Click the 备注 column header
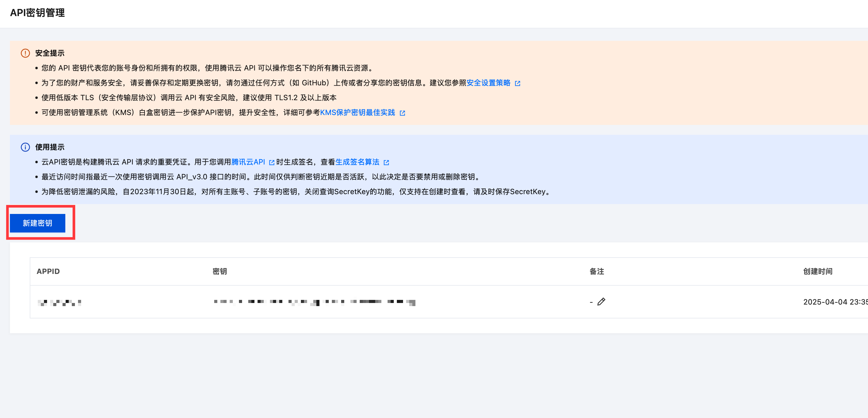The image size is (868, 418). [x=597, y=271]
